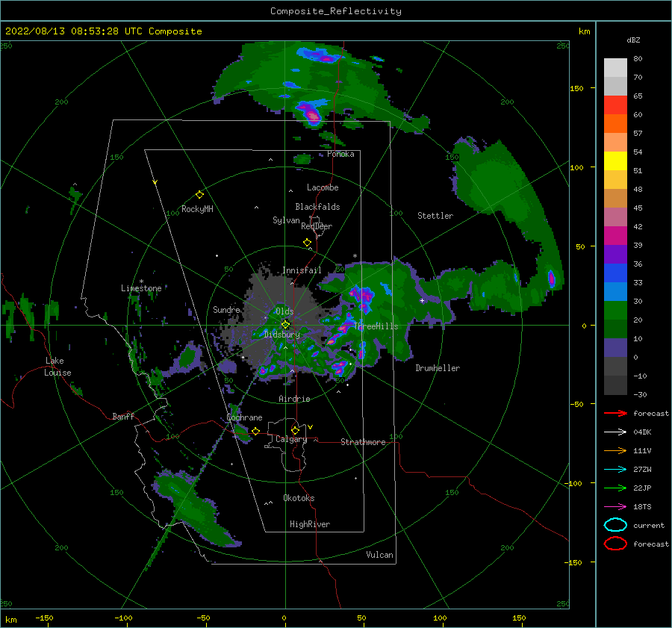672x628 pixels.
Task: Click the orange swatch between 60 and 57 dBZ
Action: pyautogui.click(x=615, y=124)
